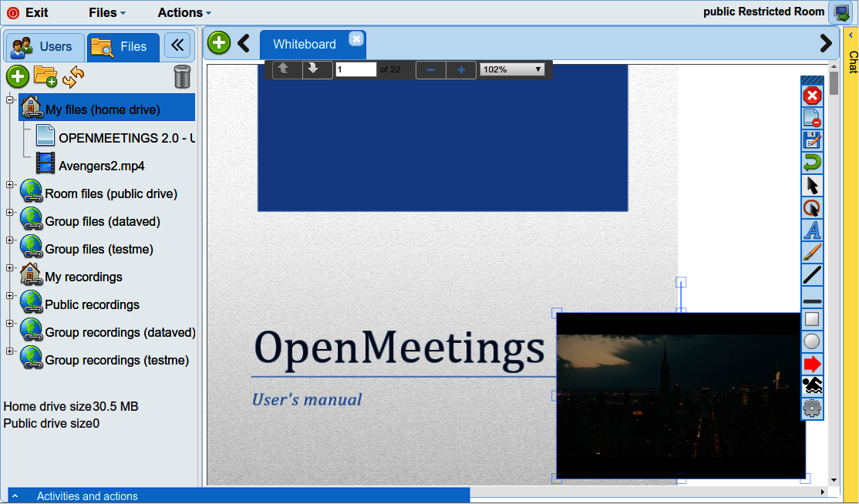Click the horizontal scrollbar right arrow

pos(822,492)
